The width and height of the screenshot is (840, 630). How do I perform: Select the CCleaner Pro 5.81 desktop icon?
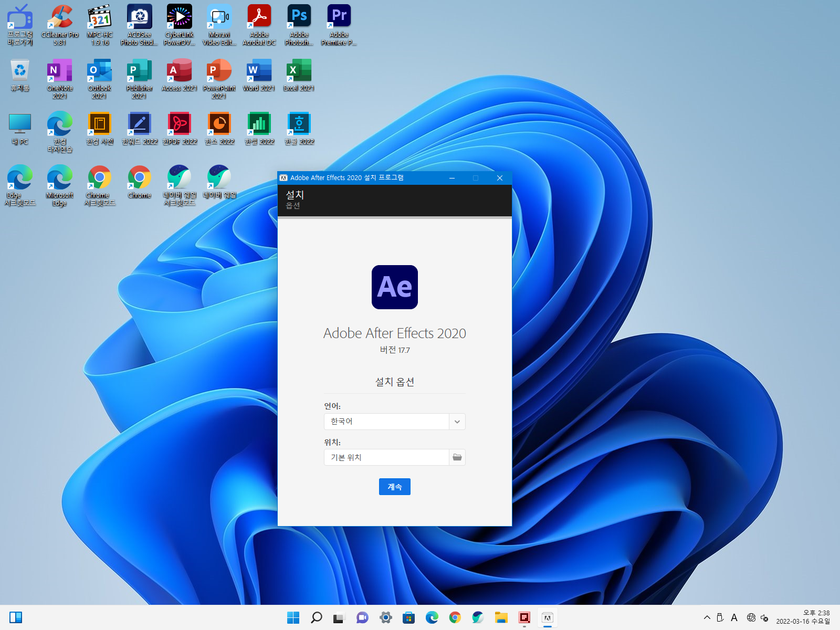[x=60, y=25]
